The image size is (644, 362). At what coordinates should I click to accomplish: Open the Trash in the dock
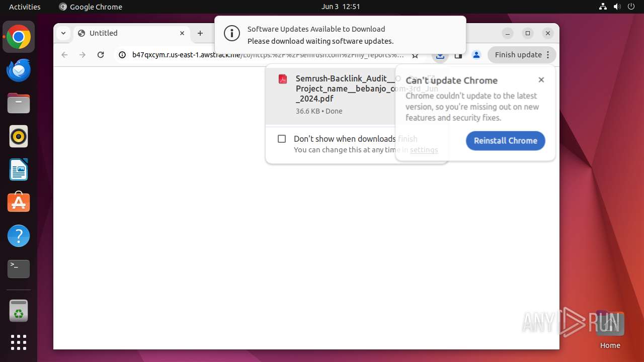(19, 311)
